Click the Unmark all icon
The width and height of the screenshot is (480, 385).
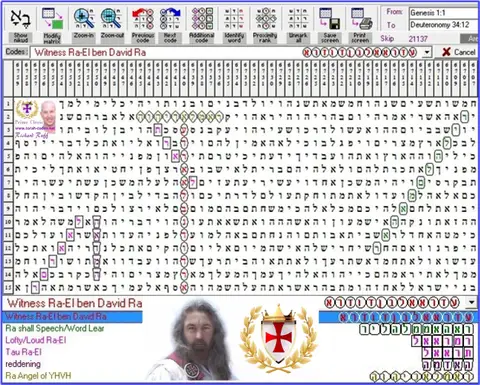[x=297, y=19]
